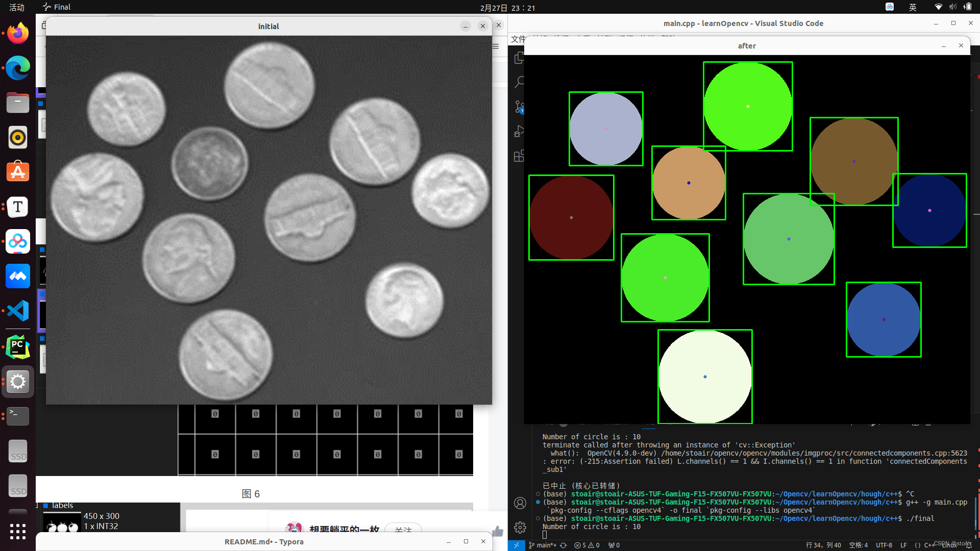980x551 pixels.
Task: Launch Microsoft Edge from the dock
Action: pos(18,68)
